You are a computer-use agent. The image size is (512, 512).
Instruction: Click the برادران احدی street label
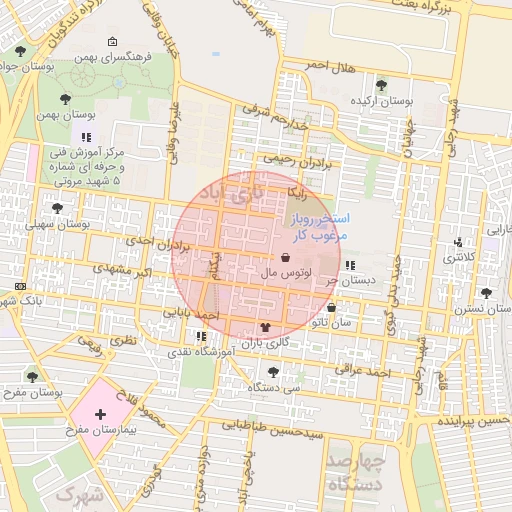[x=158, y=243]
